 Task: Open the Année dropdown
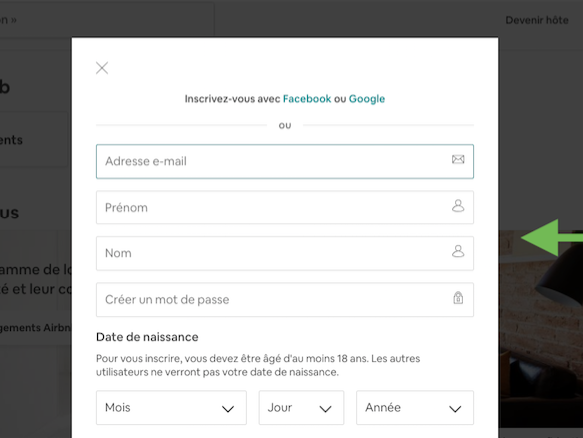415,408
